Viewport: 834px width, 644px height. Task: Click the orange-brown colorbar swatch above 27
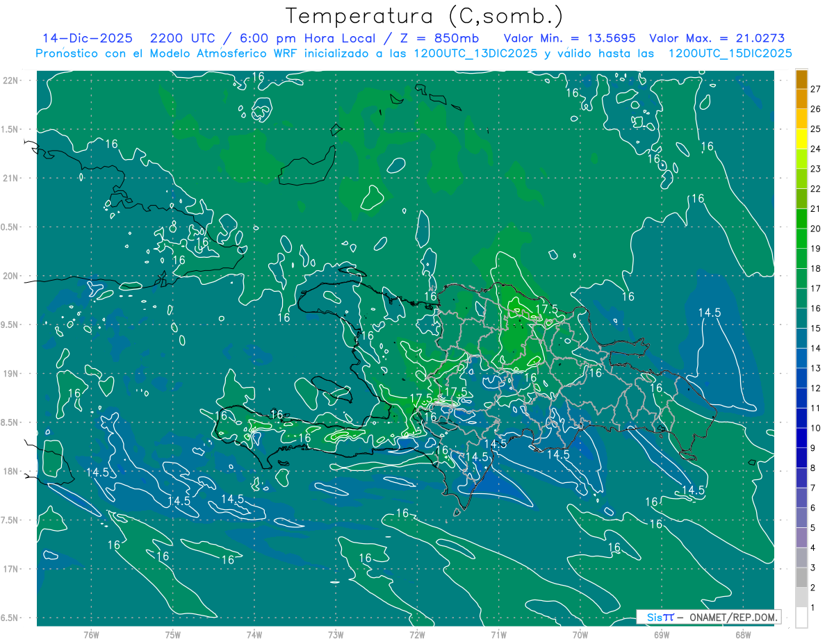tap(801, 80)
